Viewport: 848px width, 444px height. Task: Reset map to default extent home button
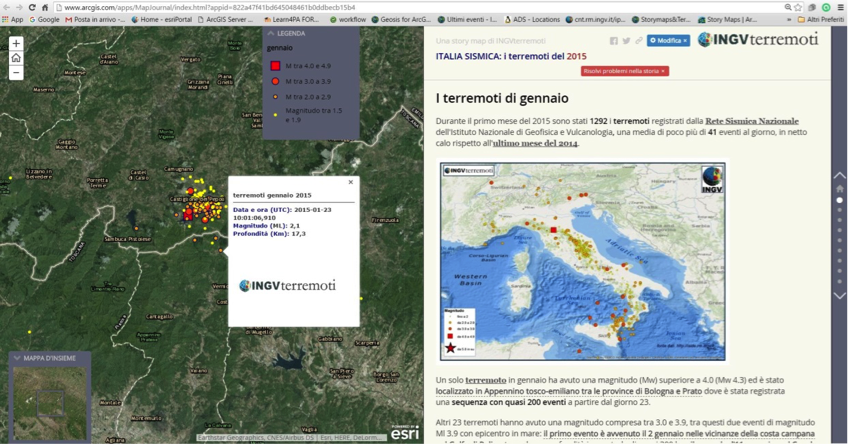[16, 58]
